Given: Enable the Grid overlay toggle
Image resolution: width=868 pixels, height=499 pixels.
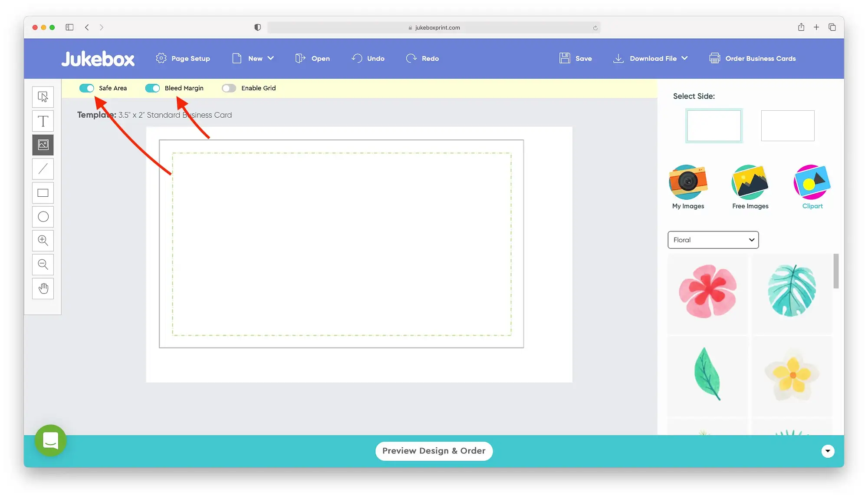Looking at the screenshot, I should (229, 88).
